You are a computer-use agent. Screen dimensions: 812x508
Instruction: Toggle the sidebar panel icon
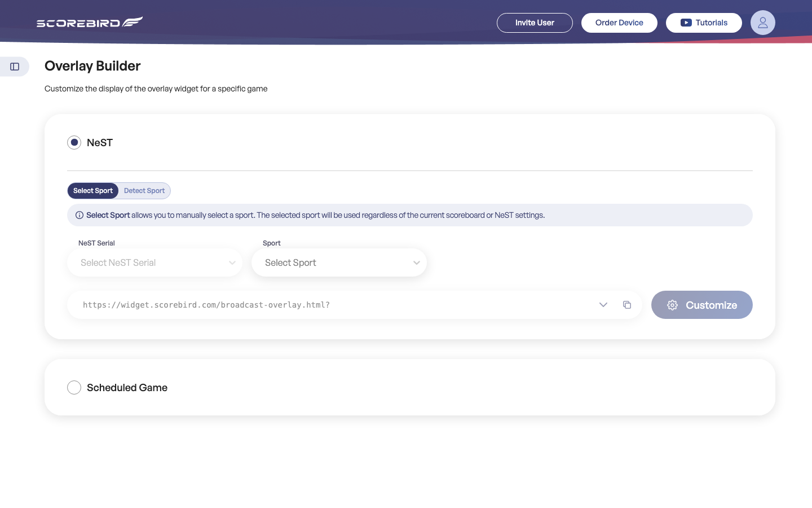pos(15,67)
